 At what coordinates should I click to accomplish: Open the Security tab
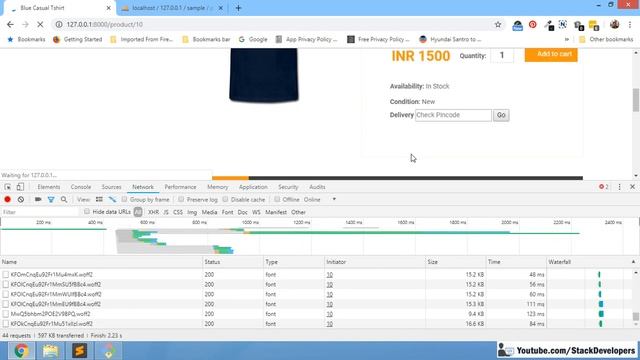(288, 187)
